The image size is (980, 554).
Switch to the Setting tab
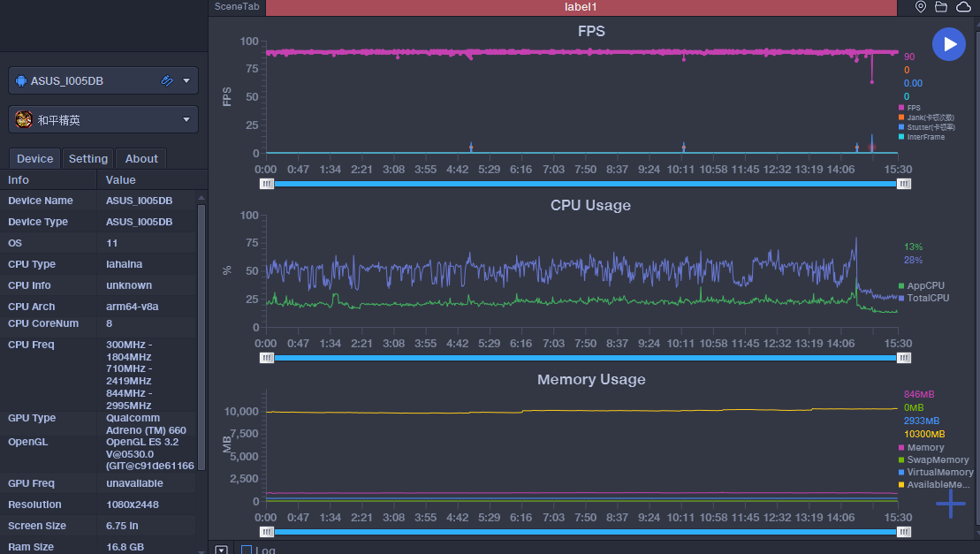(x=88, y=159)
